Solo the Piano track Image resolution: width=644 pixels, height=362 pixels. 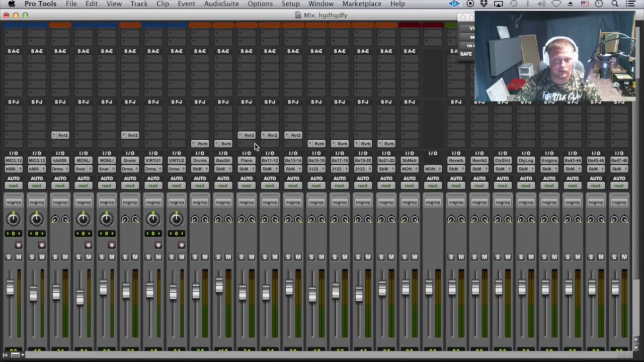(241, 257)
